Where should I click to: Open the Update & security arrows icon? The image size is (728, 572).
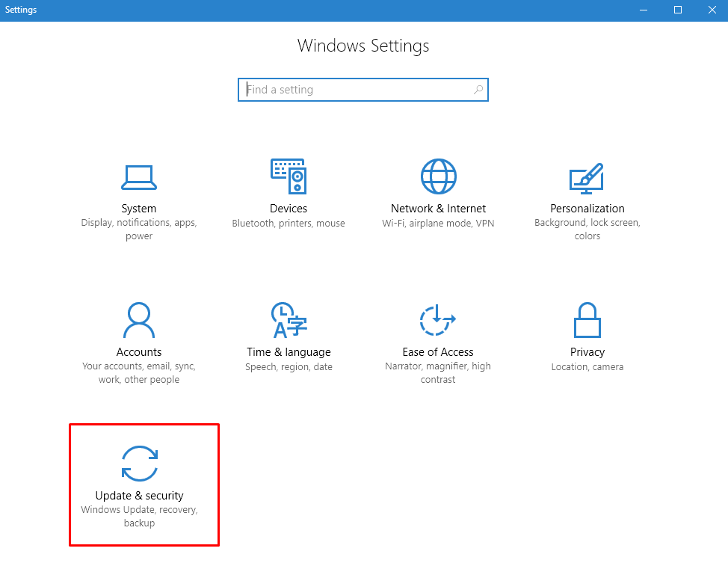139,464
